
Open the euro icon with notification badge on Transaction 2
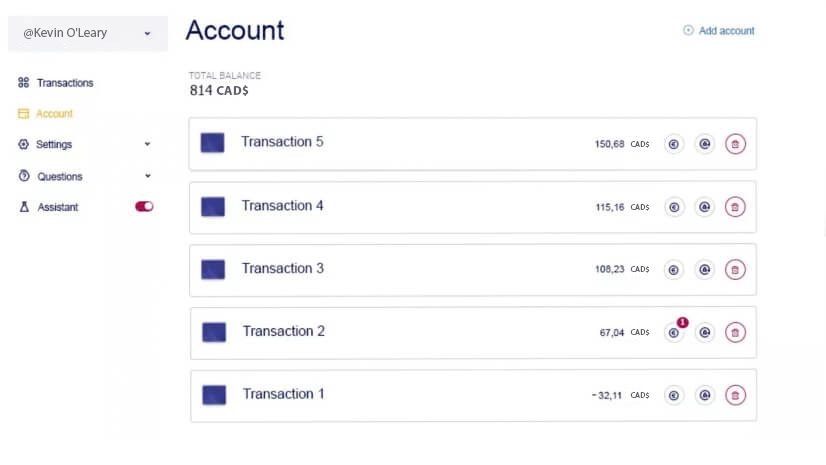pos(674,333)
